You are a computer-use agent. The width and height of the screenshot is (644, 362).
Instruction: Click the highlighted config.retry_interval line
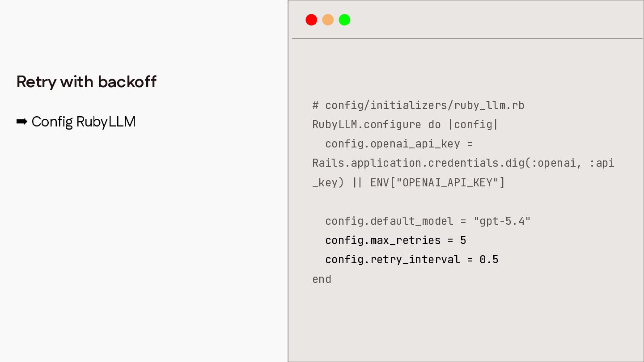(412, 259)
